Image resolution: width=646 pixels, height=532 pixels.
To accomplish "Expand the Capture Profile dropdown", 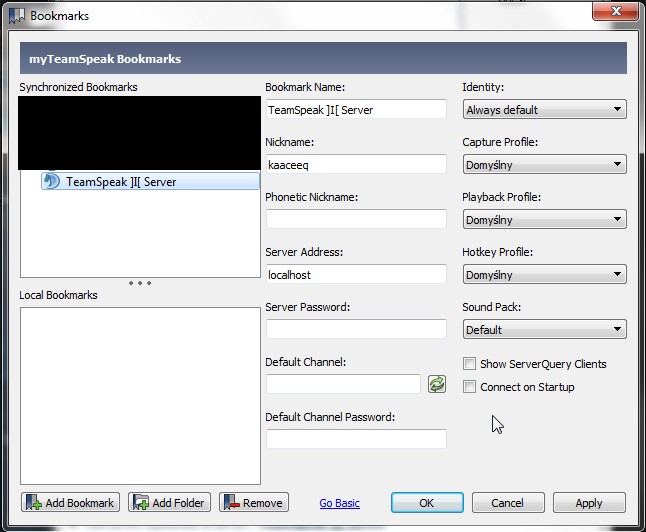I will pyautogui.click(x=545, y=164).
